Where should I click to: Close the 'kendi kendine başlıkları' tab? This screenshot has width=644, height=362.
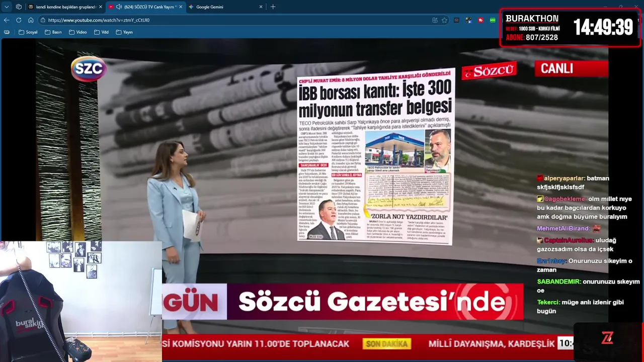(x=100, y=7)
